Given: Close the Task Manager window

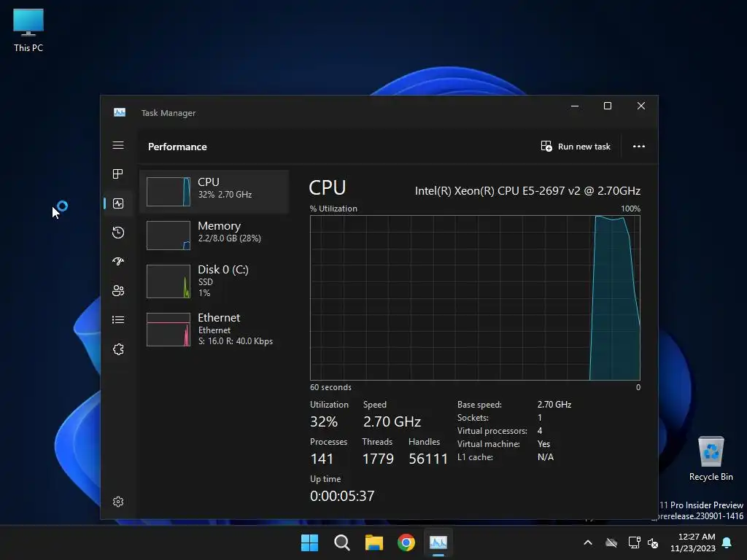Looking at the screenshot, I should 641,106.
